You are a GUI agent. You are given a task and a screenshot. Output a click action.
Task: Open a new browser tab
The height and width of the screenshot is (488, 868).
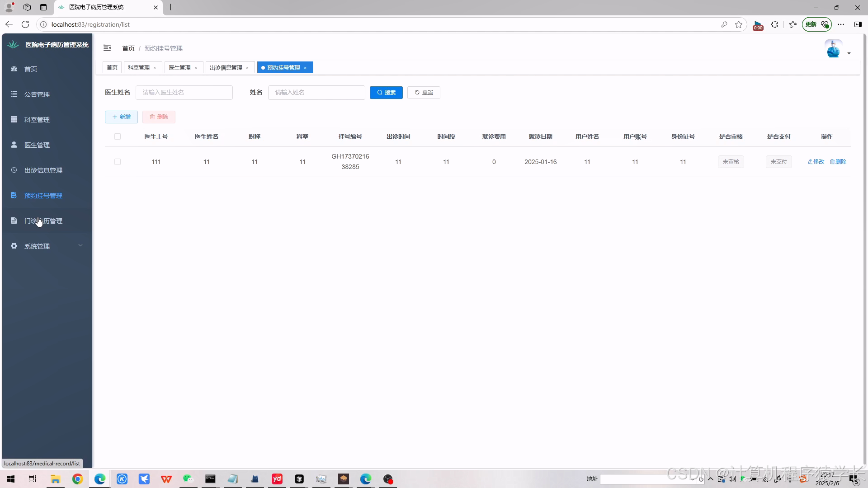point(170,7)
